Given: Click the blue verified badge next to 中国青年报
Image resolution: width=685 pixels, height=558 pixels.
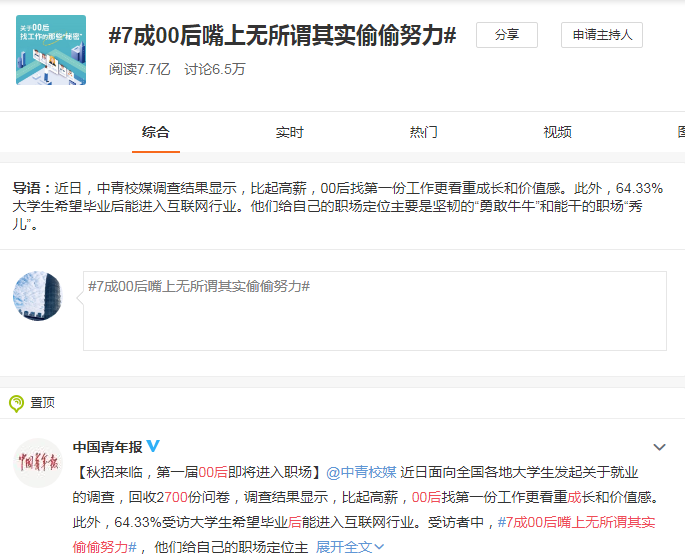Looking at the screenshot, I should click(154, 446).
